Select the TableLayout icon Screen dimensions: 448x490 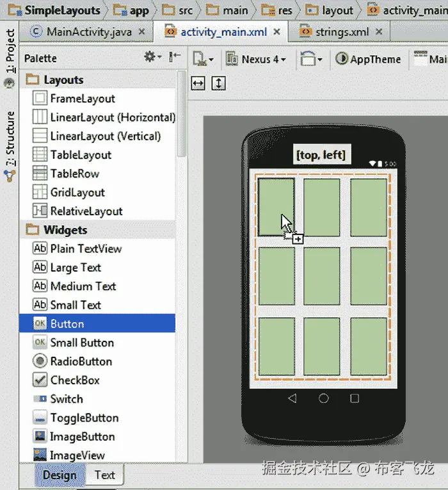40,154
